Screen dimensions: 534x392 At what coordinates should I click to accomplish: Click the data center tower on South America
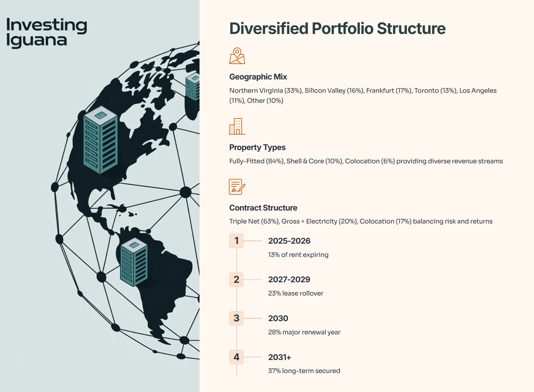pos(134,262)
